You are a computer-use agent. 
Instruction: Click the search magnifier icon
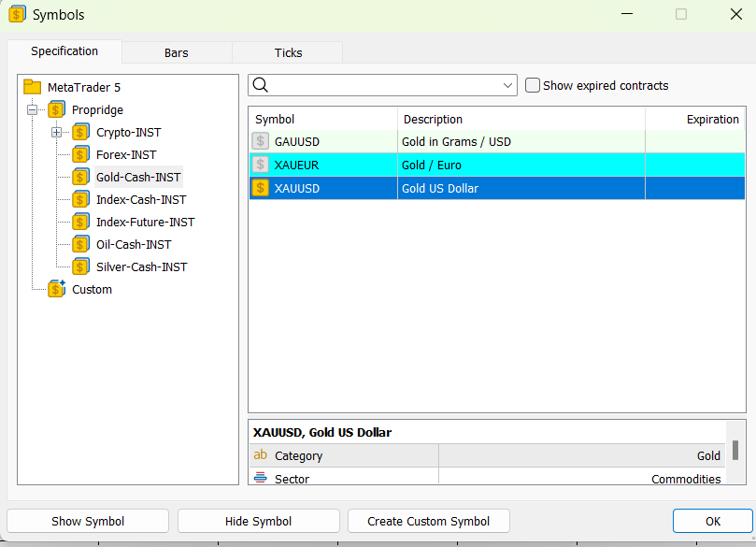pyautogui.click(x=261, y=85)
